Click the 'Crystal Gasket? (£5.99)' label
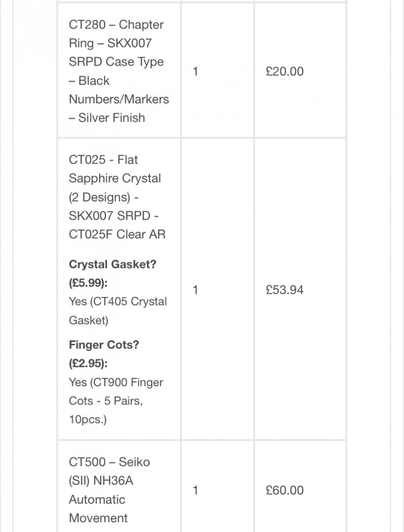404x532 pixels. tap(113, 273)
